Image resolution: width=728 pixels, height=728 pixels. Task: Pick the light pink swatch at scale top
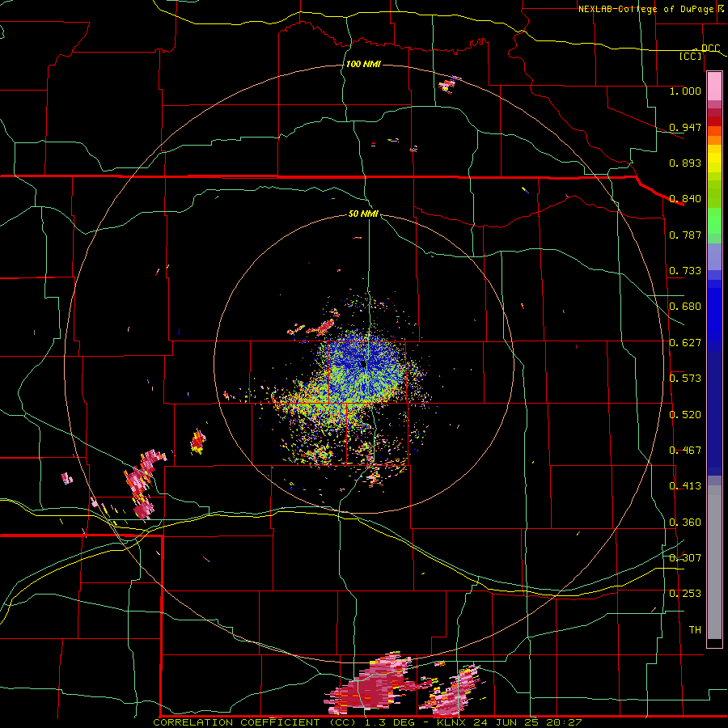tap(714, 86)
